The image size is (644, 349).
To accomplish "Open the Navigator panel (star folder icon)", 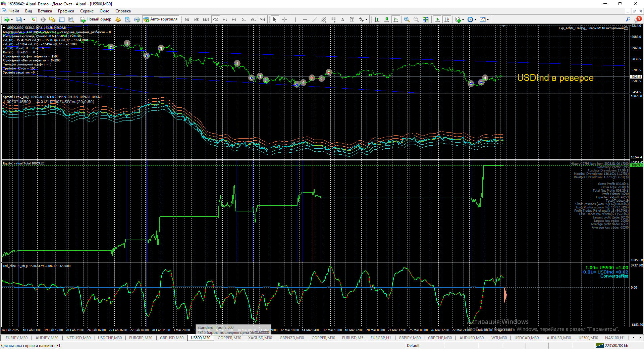I will (x=52, y=19).
